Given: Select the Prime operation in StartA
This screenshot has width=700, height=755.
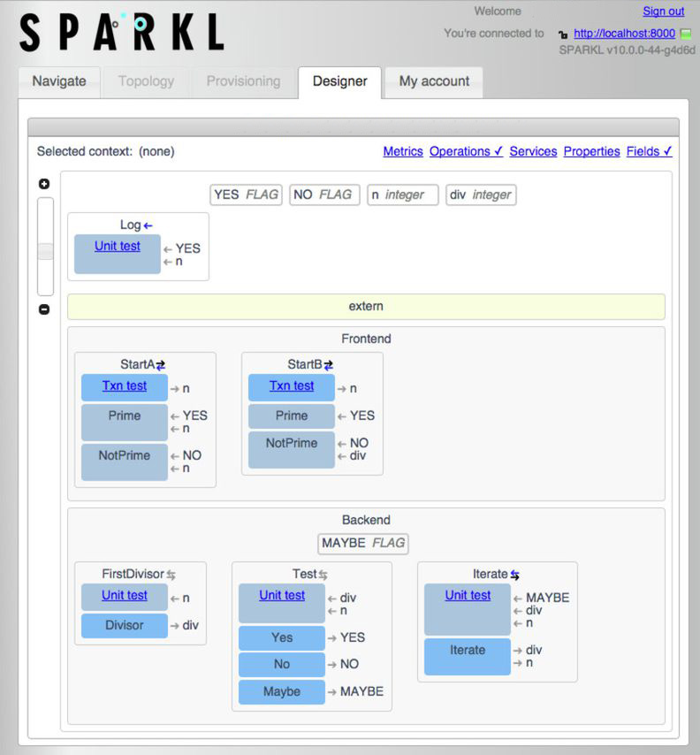Looking at the screenshot, I should coord(125,423).
